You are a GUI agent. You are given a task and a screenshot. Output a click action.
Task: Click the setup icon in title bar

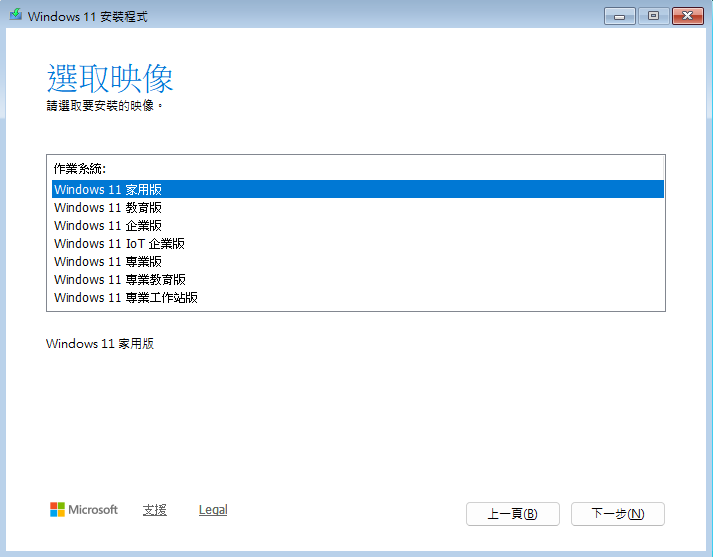14,16
